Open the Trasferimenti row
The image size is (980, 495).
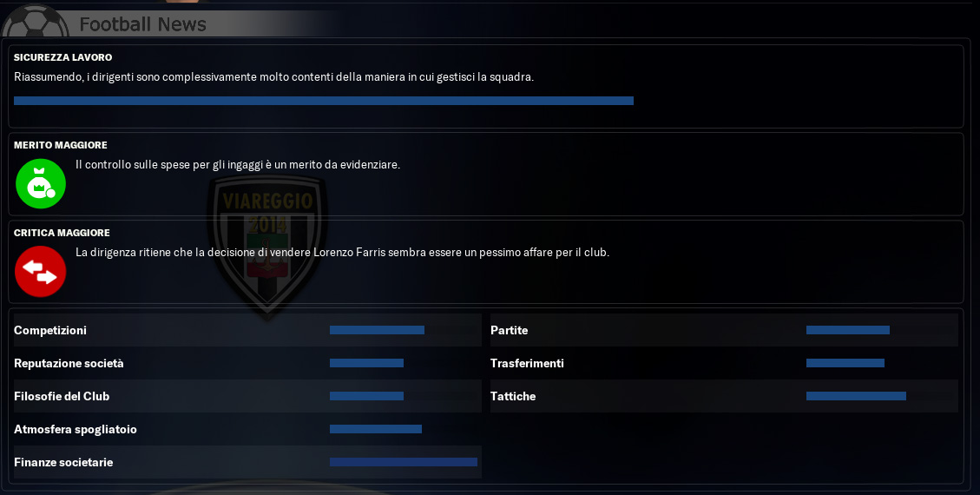click(x=724, y=363)
